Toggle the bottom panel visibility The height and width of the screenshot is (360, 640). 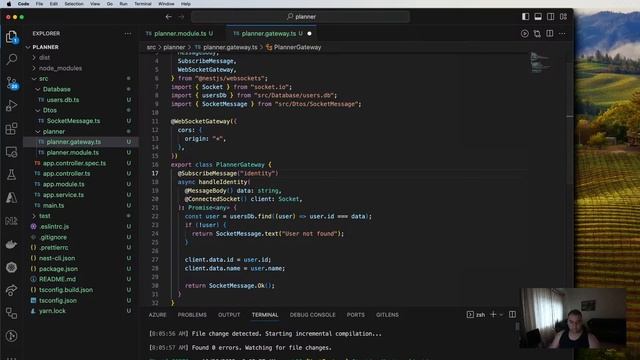tap(538, 17)
